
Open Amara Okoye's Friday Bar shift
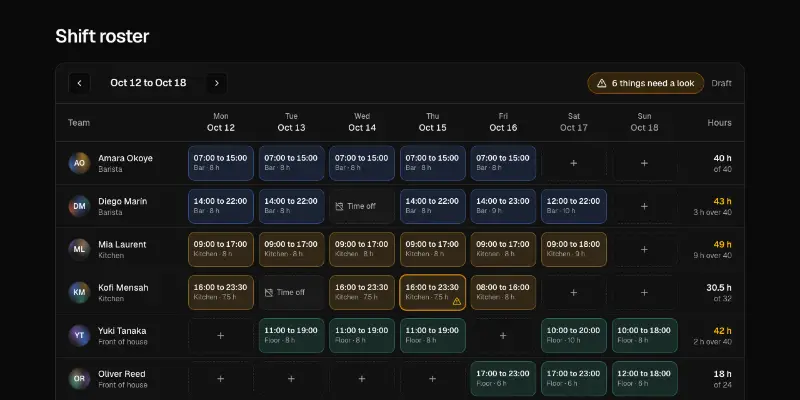pyautogui.click(x=503, y=163)
